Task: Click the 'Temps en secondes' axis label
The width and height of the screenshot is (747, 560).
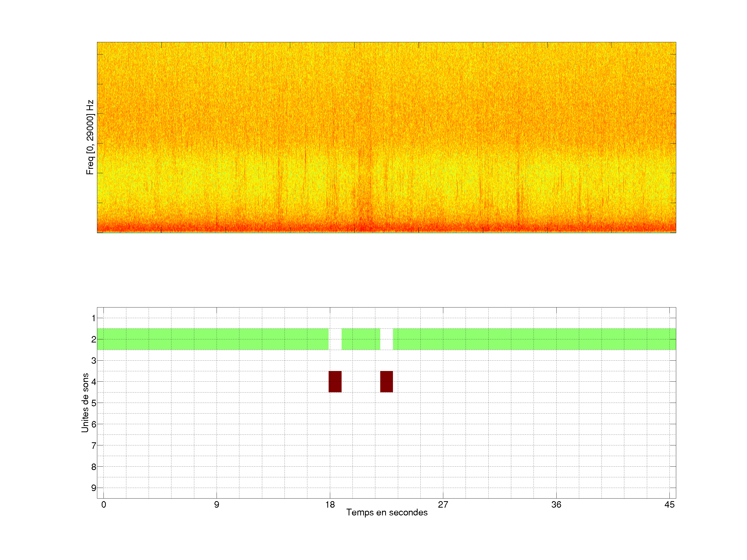Action: point(387,512)
